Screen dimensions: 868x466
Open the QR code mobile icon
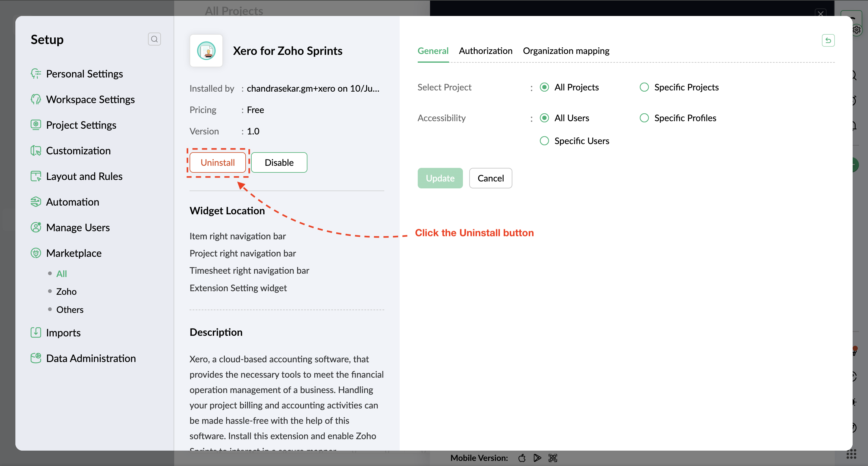(x=553, y=458)
